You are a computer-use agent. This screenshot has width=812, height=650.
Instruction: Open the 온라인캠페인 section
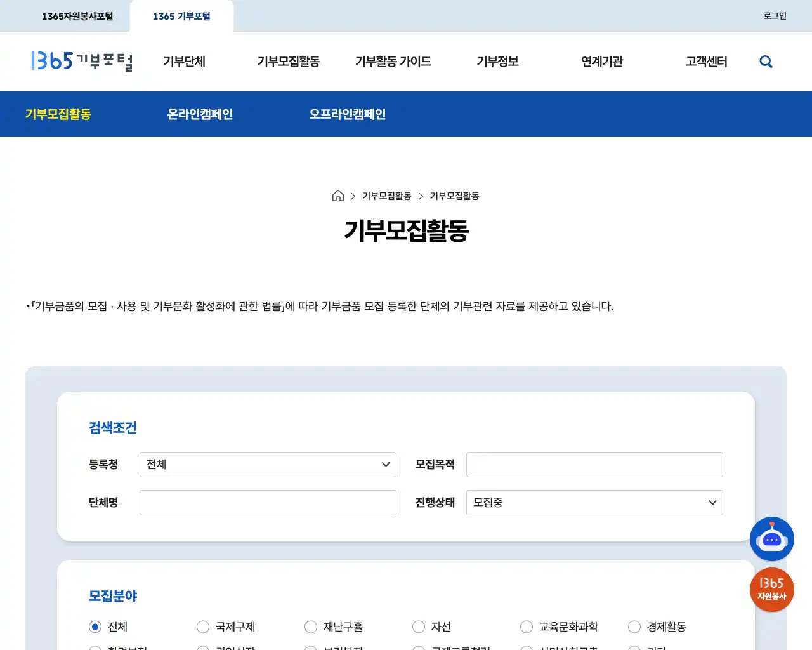200,114
